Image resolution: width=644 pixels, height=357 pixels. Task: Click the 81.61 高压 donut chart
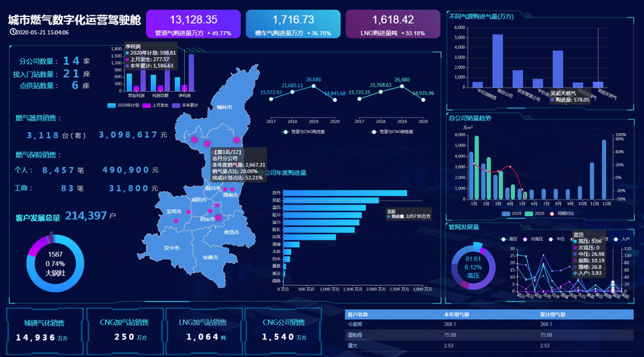(473, 267)
